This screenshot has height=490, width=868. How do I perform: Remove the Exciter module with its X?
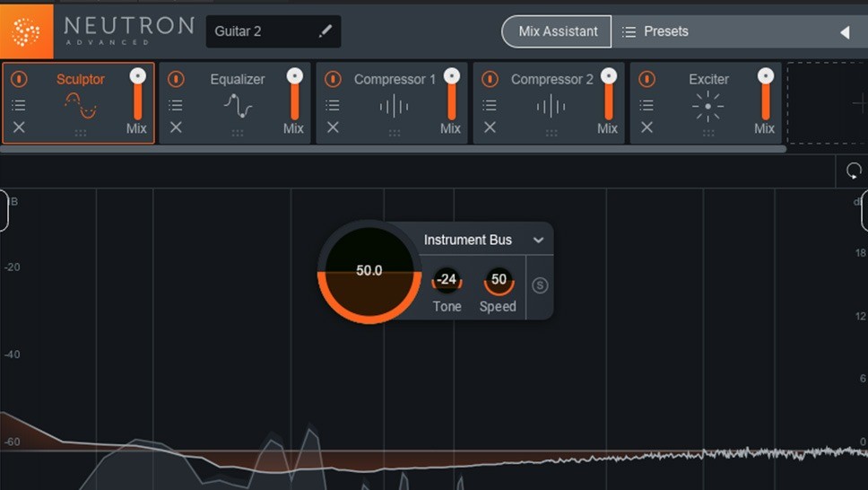coord(647,127)
